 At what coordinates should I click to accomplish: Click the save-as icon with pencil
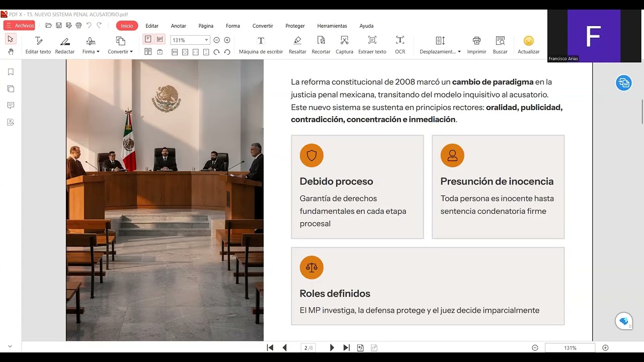[x=68, y=26]
